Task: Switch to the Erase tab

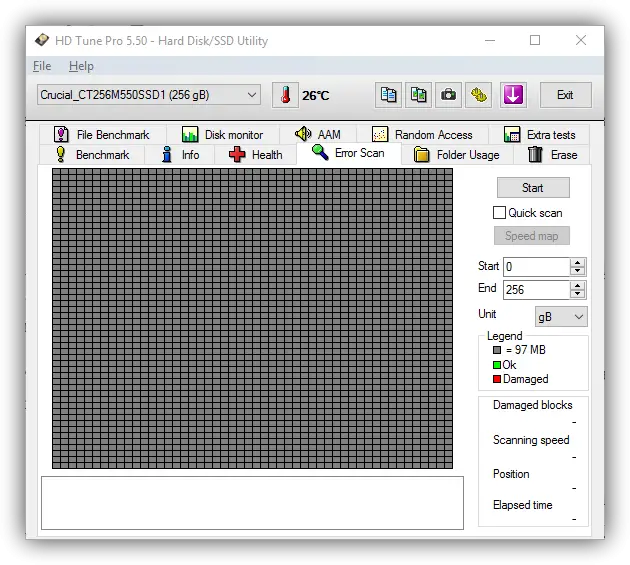Action: 552,155
